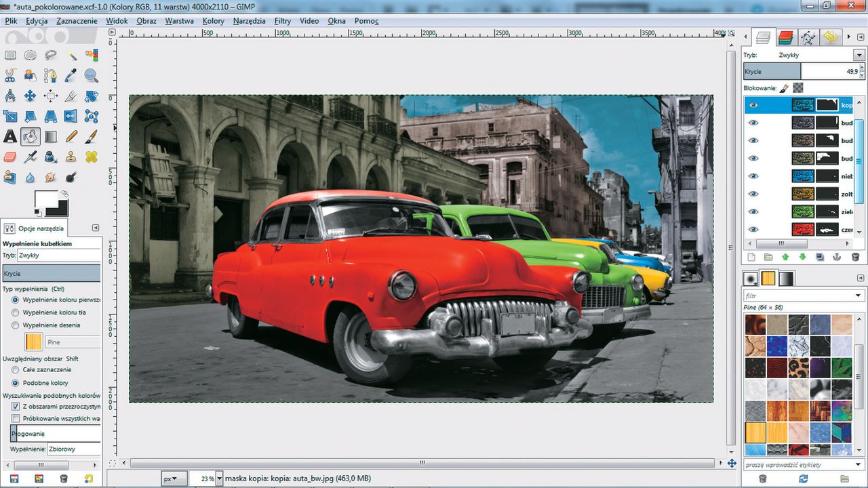Adjust the layer Krycie opacity slider
868x488 pixels.
[804, 71]
